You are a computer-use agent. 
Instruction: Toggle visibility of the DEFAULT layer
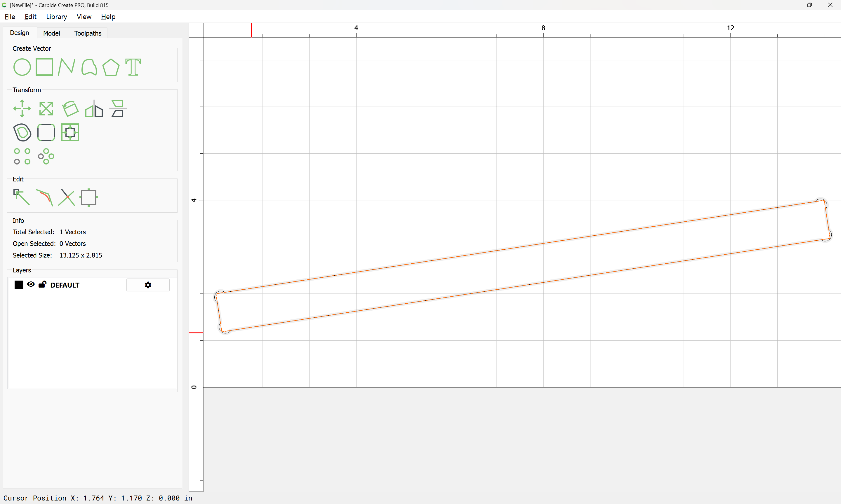[31, 285]
